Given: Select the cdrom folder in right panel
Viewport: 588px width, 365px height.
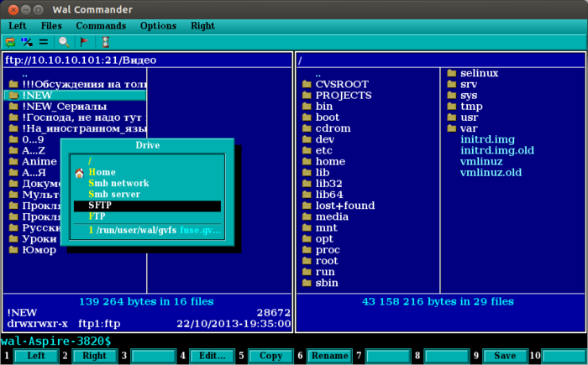Looking at the screenshot, I should coord(368,128).
